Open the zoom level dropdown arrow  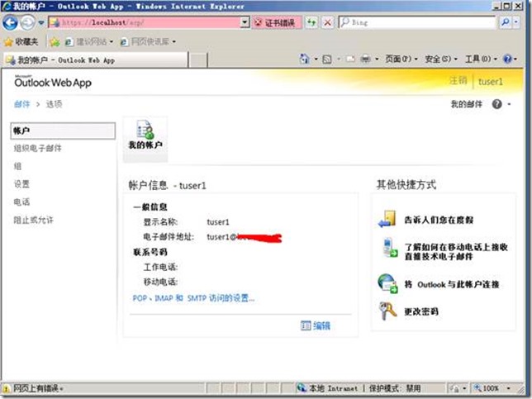pos(509,388)
